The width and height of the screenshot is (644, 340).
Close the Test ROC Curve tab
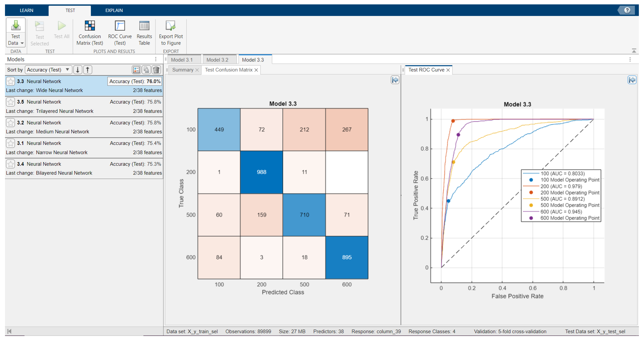[448, 70]
